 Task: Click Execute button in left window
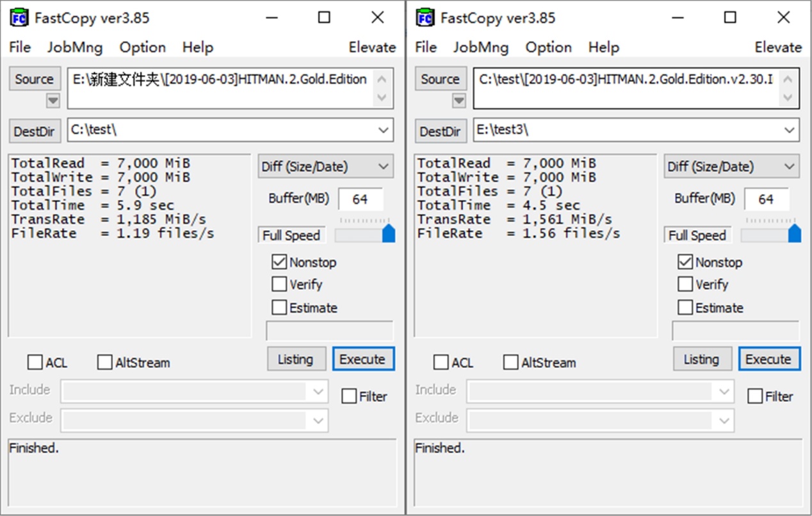click(362, 359)
